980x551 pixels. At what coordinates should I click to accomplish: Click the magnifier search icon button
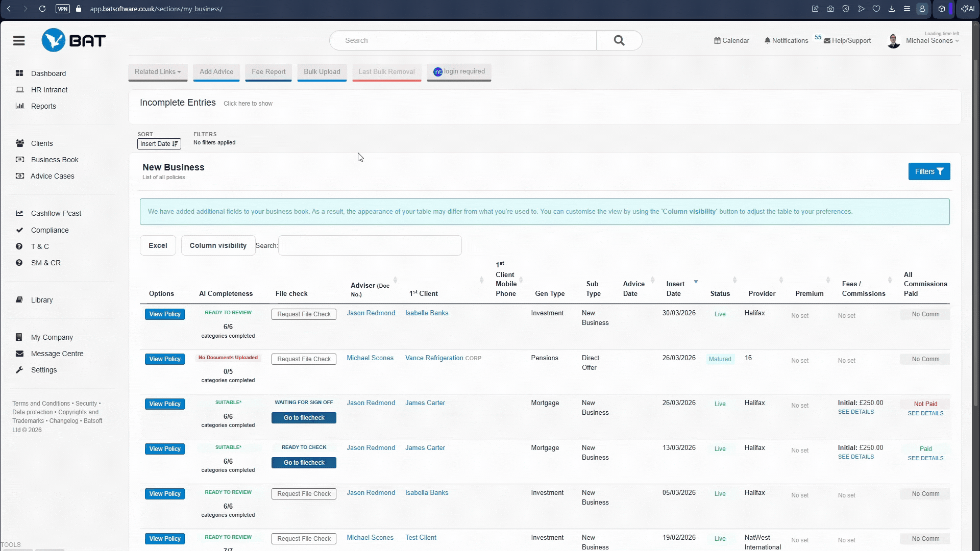click(619, 40)
